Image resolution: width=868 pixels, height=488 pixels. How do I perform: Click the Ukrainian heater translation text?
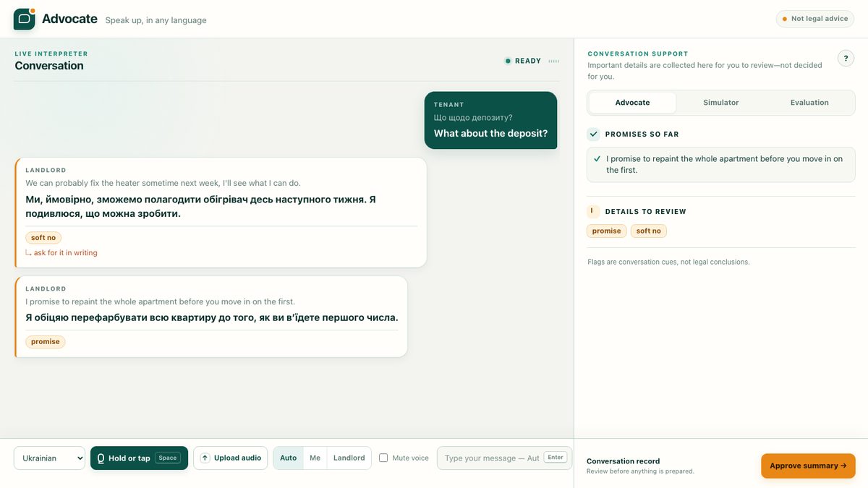coord(200,206)
